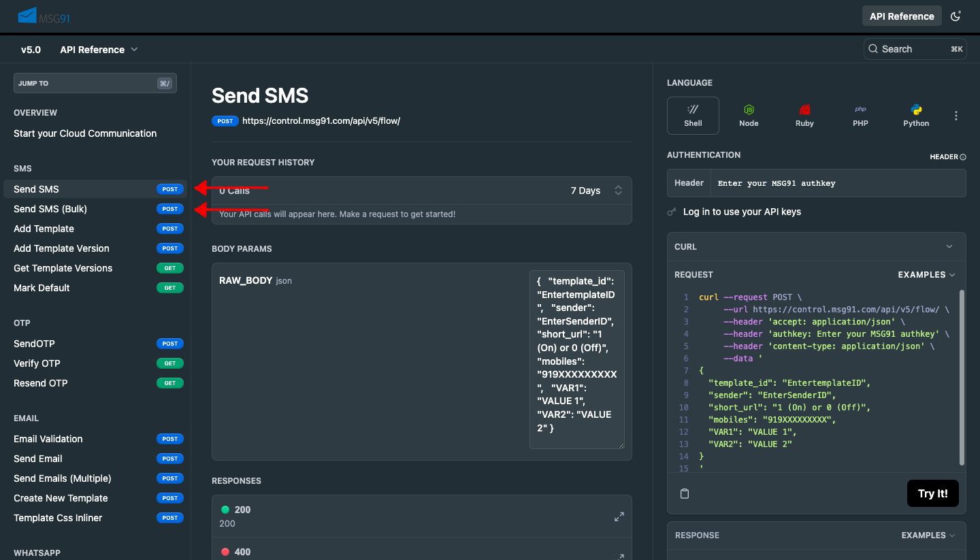Click the MSG91 logo
Viewport: 980px width, 560px height.
(46, 15)
